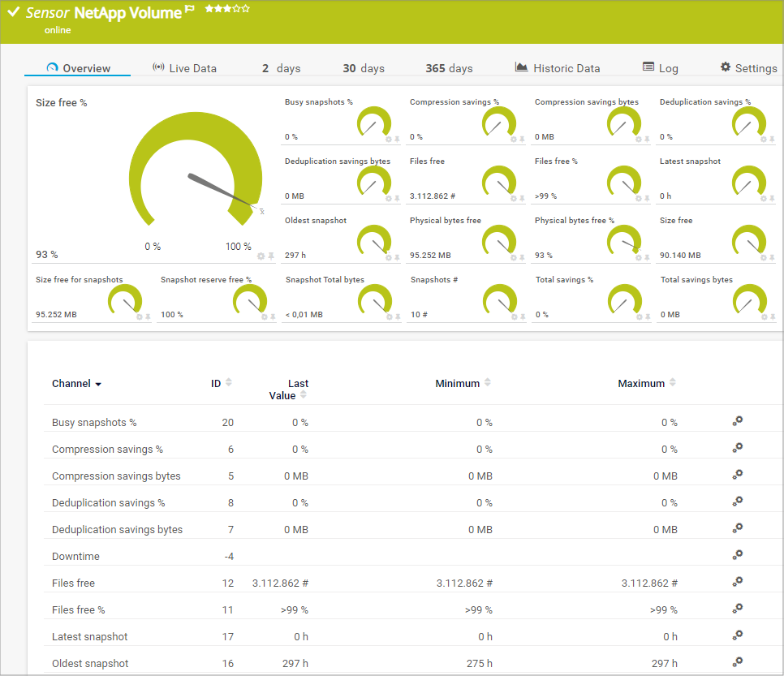784x676 pixels.
Task: Open settings gear for Oldest snapshot row
Action: (737, 662)
